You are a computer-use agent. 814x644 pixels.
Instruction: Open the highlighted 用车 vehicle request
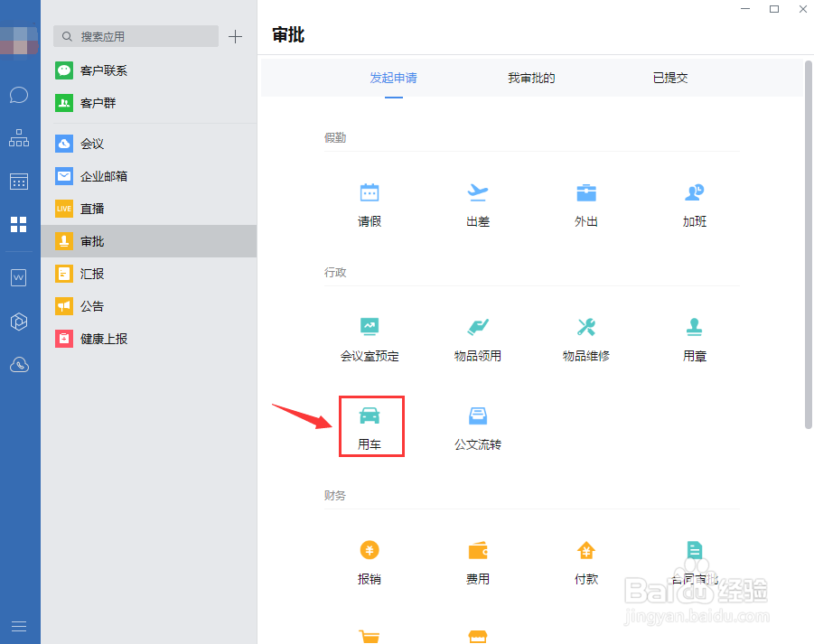[370, 425]
